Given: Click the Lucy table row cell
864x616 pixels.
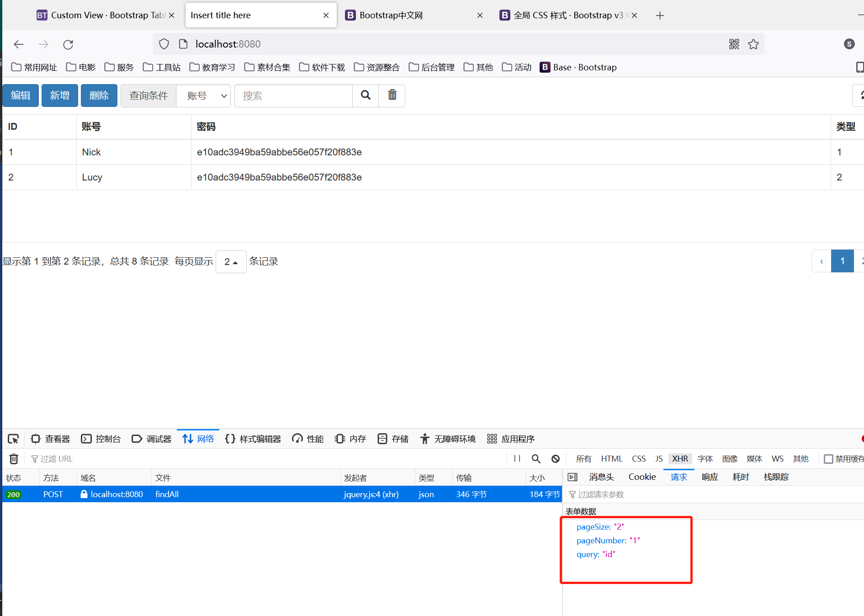Looking at the screenshot, I should click(x=133, y=177).
